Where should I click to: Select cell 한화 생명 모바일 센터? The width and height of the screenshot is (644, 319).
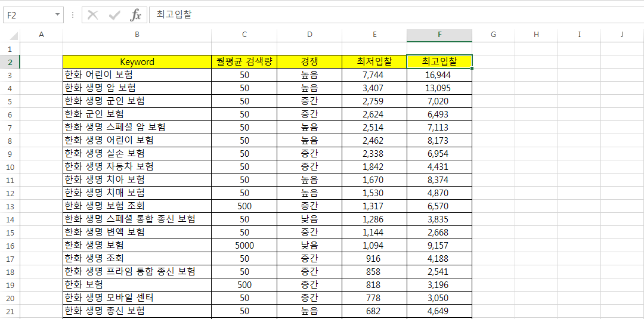[137, 298]
